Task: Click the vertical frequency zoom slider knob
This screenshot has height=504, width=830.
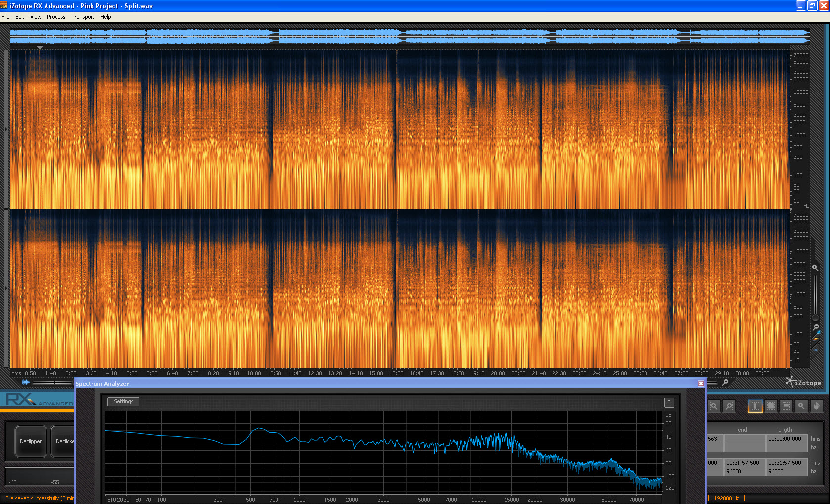Action: (815, 318)
